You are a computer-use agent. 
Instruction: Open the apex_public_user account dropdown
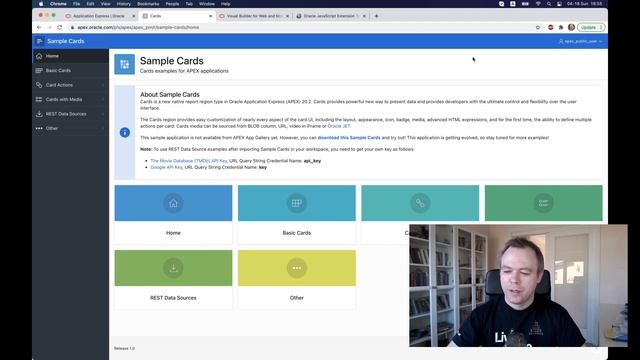pos(581,41)
